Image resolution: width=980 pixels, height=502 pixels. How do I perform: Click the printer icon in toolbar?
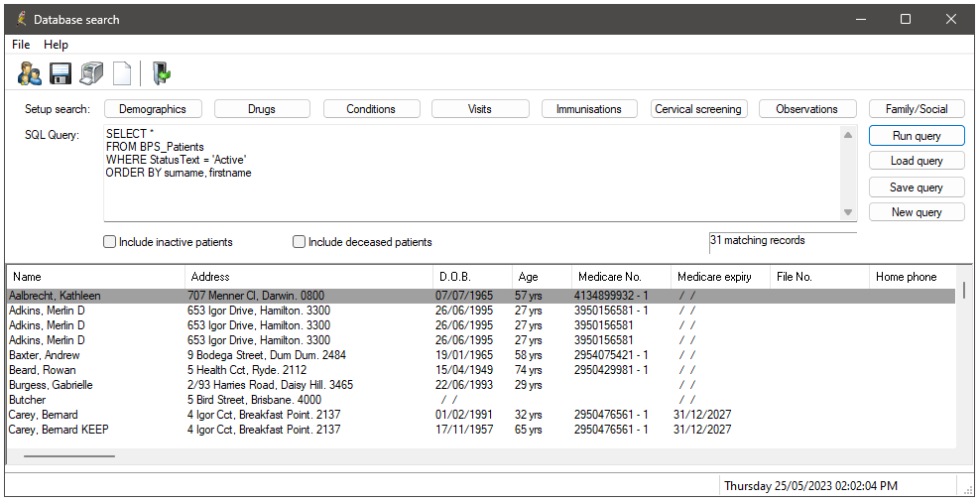click(x=91, y=73)
